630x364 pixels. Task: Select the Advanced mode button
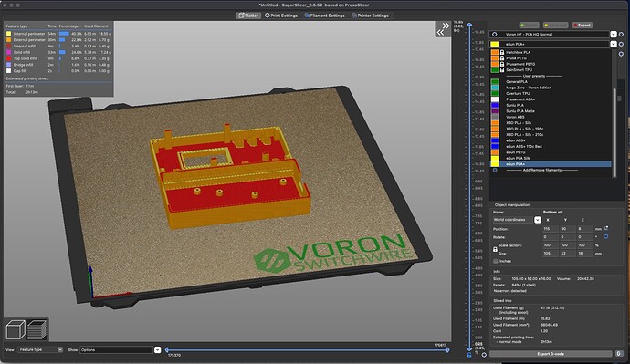556,26
